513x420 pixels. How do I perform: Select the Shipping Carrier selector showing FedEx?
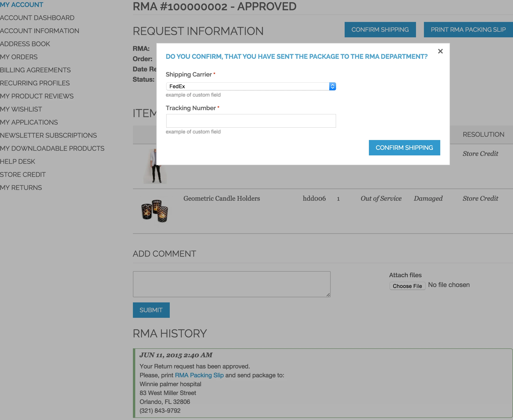[x=242, y=86]
